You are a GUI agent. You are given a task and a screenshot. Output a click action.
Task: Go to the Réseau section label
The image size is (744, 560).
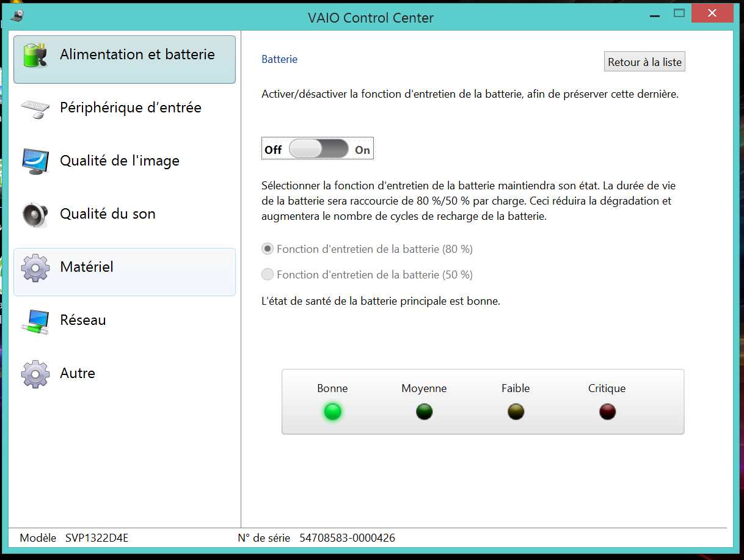click(x=83, y=320)
